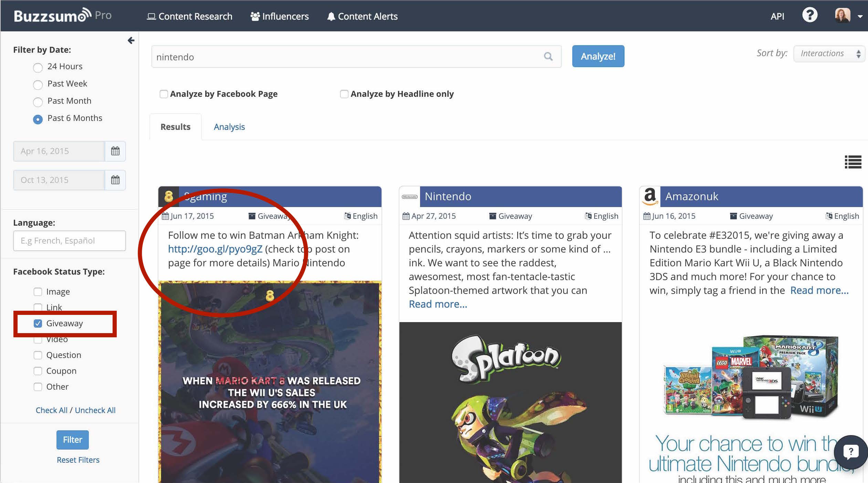
Task: Open the Nintendo bundle post image
Action: 751,402
